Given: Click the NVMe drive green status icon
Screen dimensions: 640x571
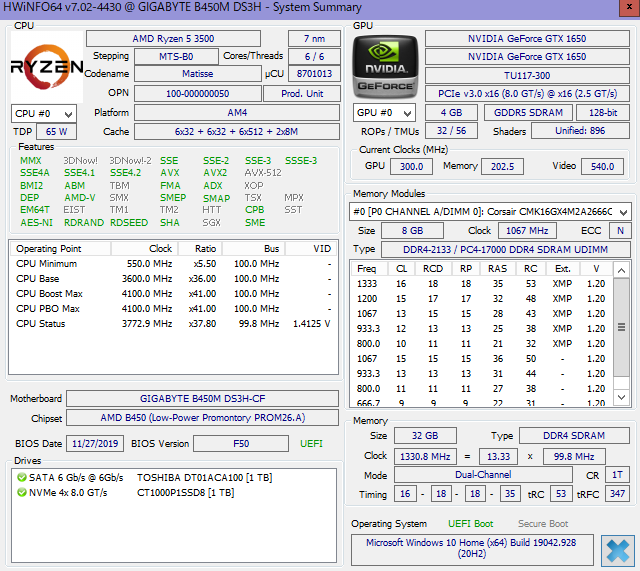Looking at the screenshot, I should coord(21,493).
